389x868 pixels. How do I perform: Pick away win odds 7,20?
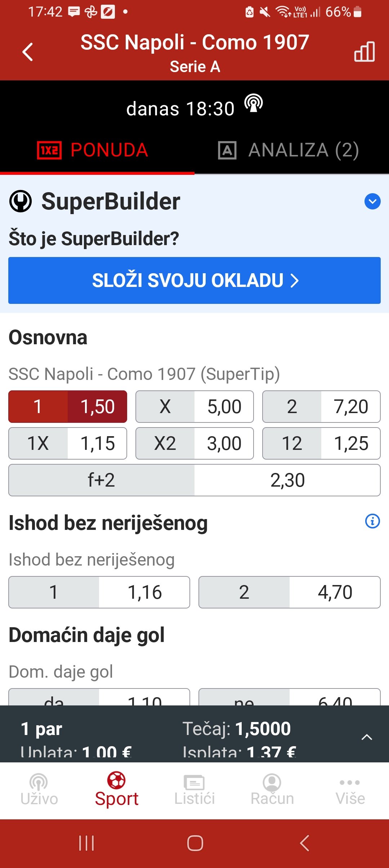[321, 407]
